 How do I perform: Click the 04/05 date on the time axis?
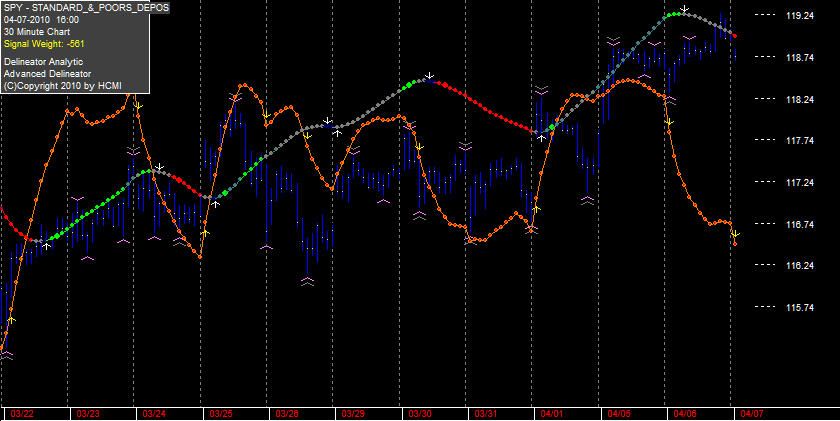tap(619, 414)
